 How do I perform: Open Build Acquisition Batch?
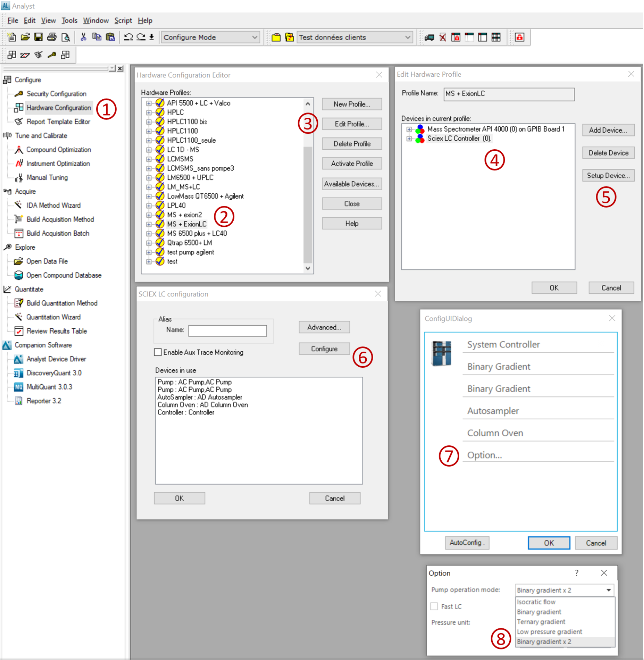(x=58, y=233)
